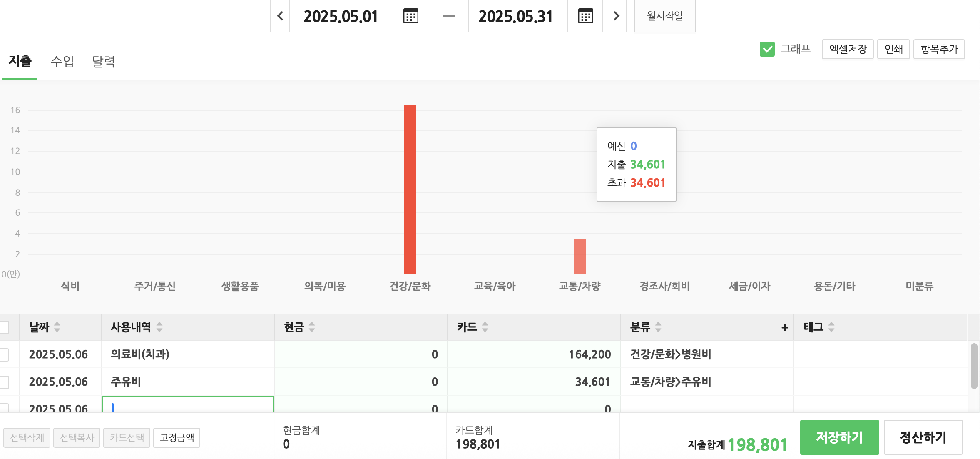Click the 저장하기 save button
The height and width of the screenshot is (459, 980).
click(839, 437)
